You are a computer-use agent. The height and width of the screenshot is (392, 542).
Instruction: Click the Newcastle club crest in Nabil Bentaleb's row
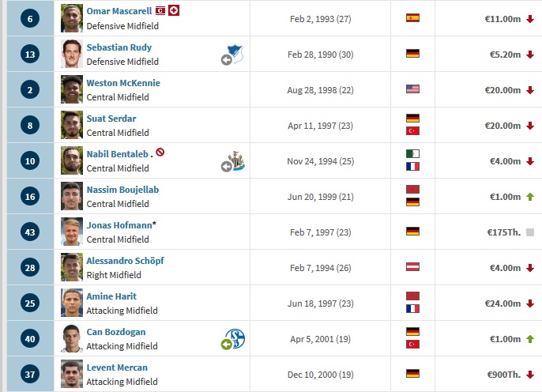(x=235, y=163)
